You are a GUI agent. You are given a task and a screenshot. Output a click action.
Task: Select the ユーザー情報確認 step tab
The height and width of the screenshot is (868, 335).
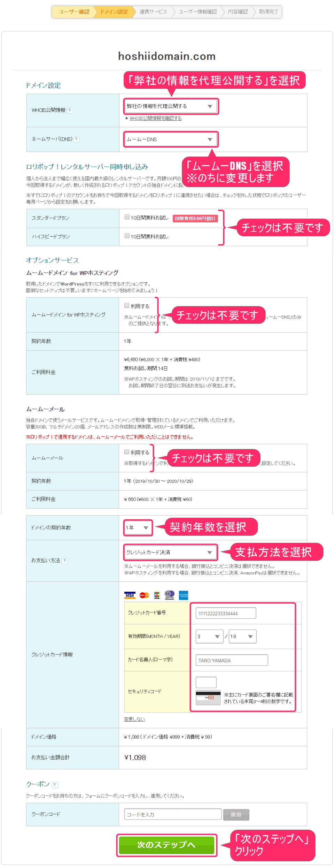[198, 12]
